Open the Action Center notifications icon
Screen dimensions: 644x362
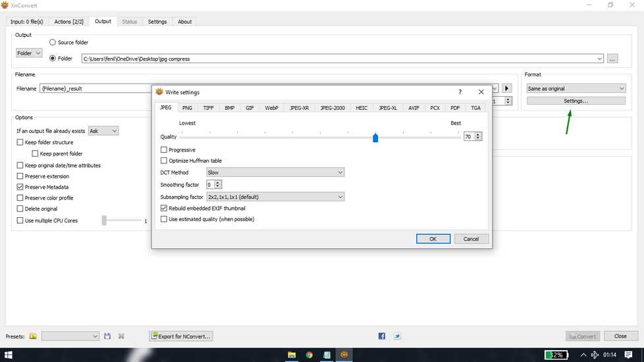628,355
